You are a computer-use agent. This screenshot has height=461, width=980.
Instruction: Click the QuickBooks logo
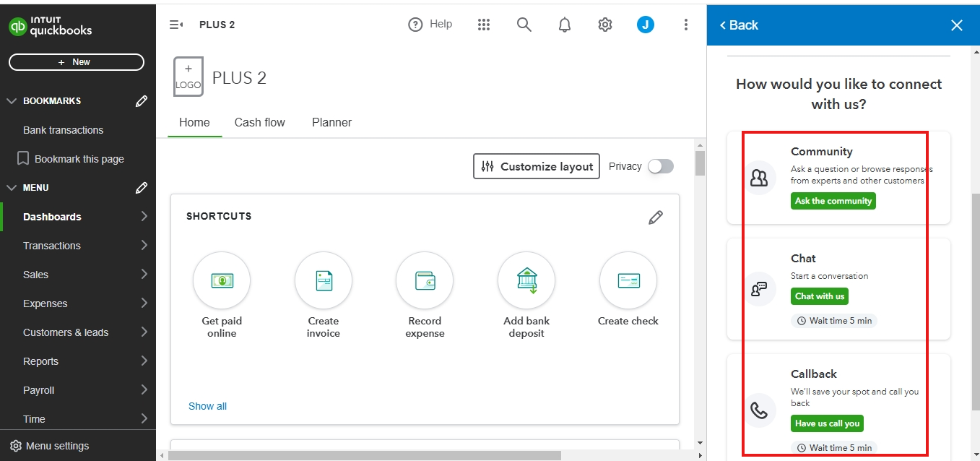pos(51,27)
